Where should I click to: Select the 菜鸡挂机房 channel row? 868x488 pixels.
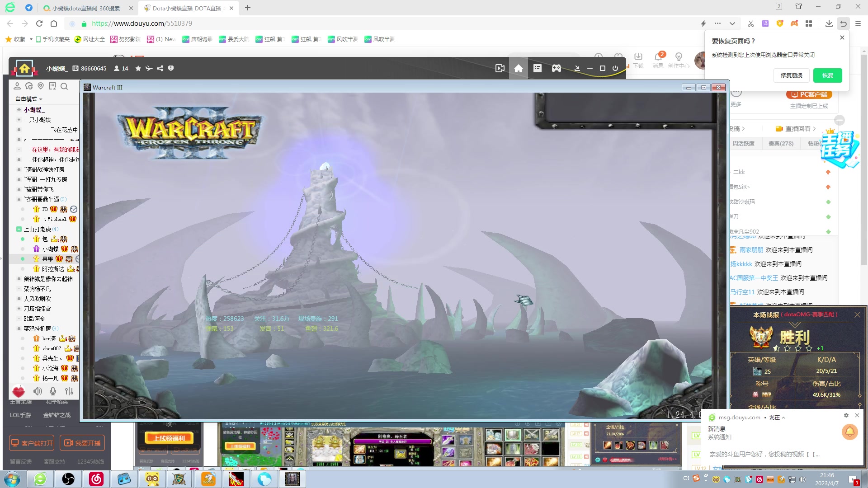(x=44, y=328)
